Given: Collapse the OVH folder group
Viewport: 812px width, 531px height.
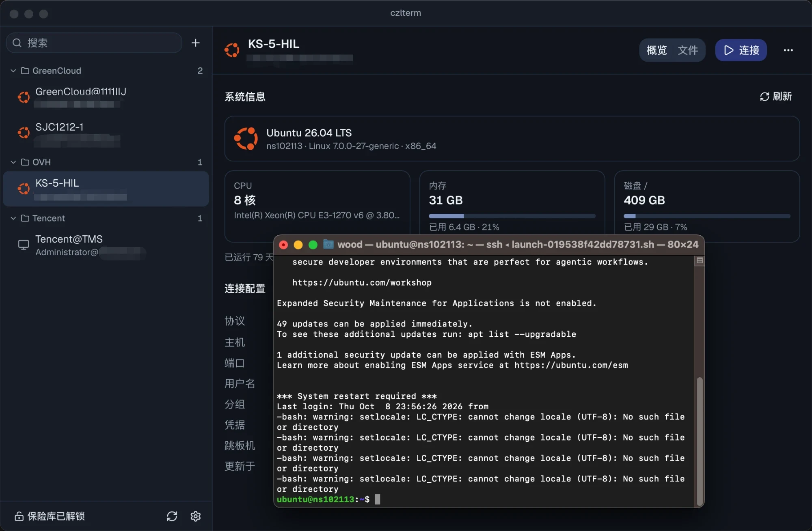Looking at the screenshot, I should [x=13, y=162].
